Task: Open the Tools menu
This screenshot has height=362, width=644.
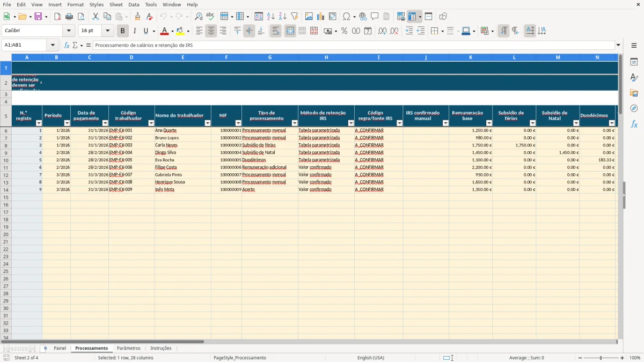Action: (x=151, y=4)
